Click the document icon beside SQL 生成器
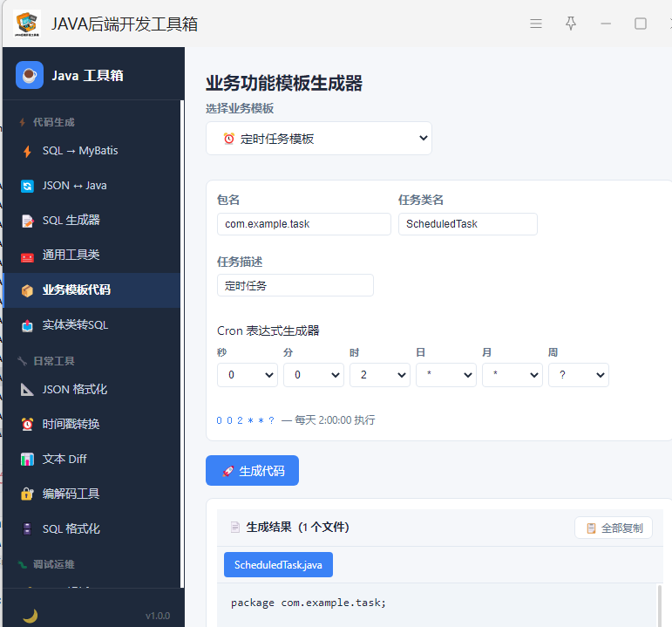672x627 pixels. 27,221
